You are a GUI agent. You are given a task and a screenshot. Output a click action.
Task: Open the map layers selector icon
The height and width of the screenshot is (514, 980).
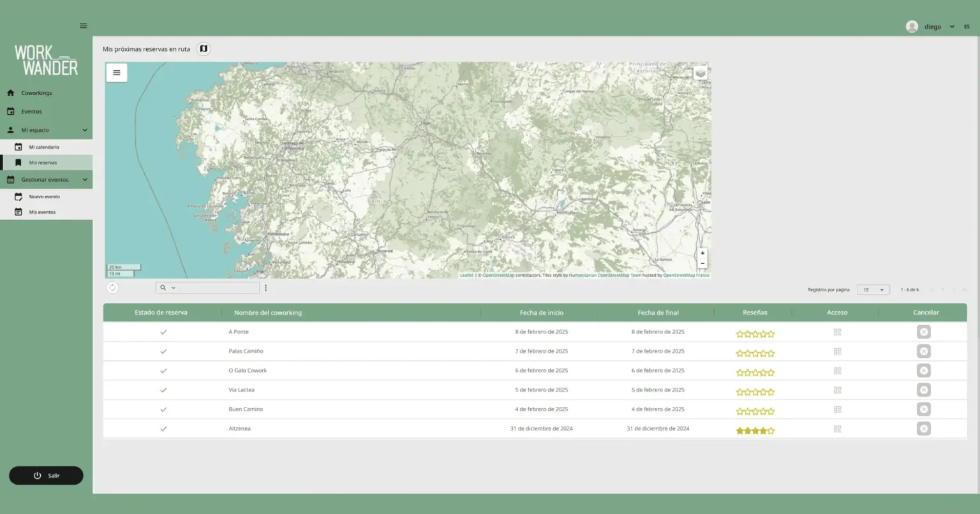click(700, 73)
